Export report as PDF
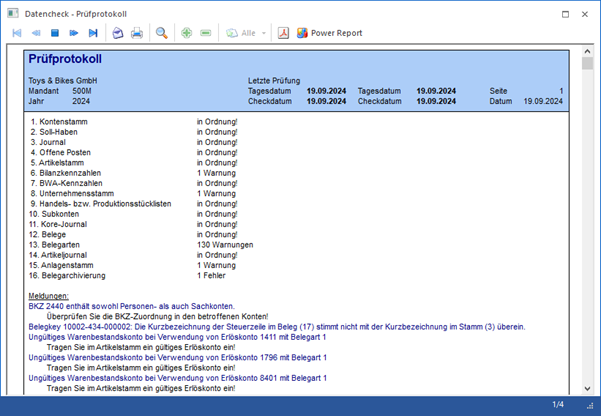The image size is (601, 416). (283, 33)
